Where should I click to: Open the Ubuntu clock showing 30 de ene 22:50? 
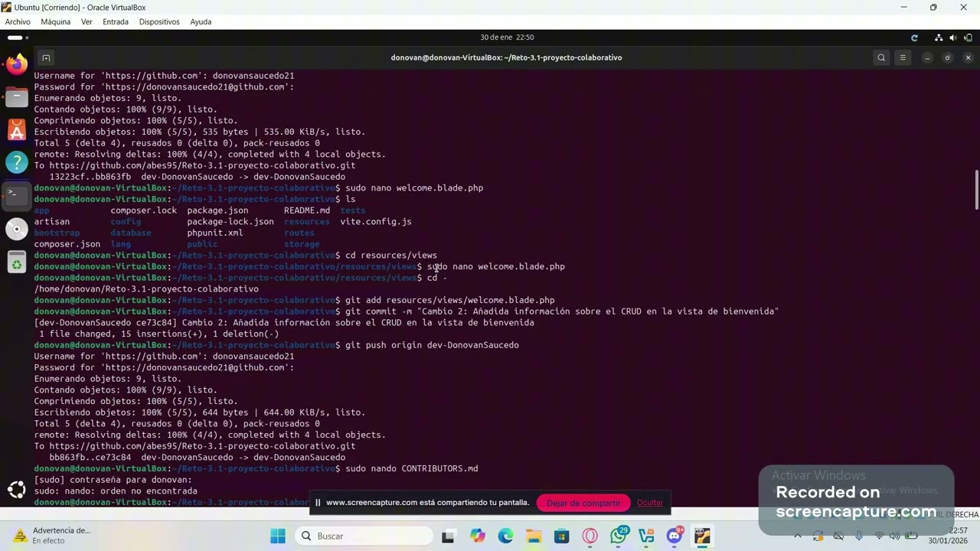[507, 37]
